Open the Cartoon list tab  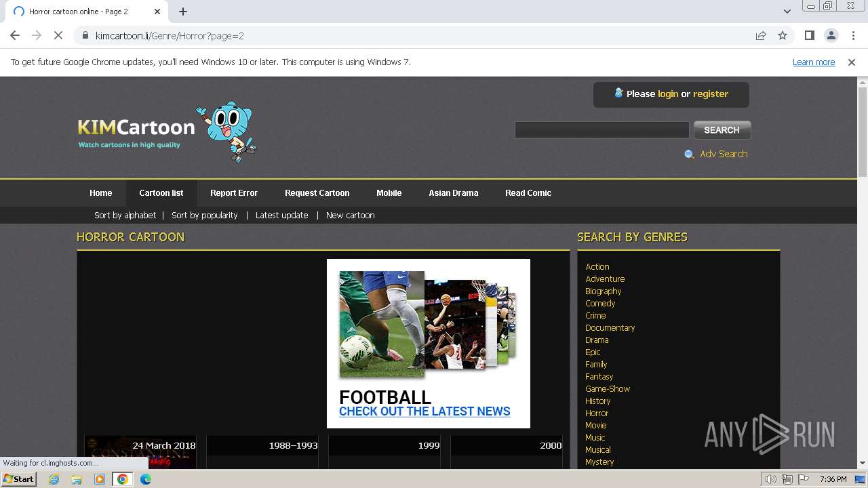[x=161, y=193]
